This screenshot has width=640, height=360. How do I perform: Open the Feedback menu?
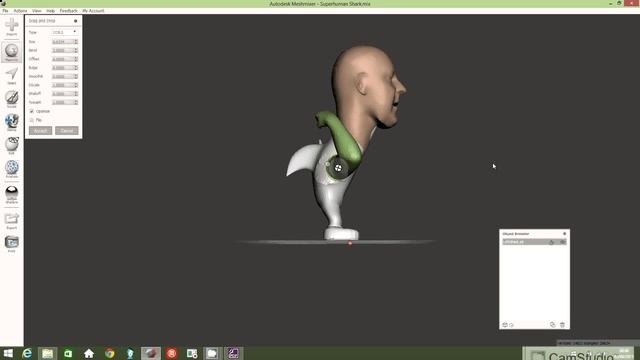point(69,11)
